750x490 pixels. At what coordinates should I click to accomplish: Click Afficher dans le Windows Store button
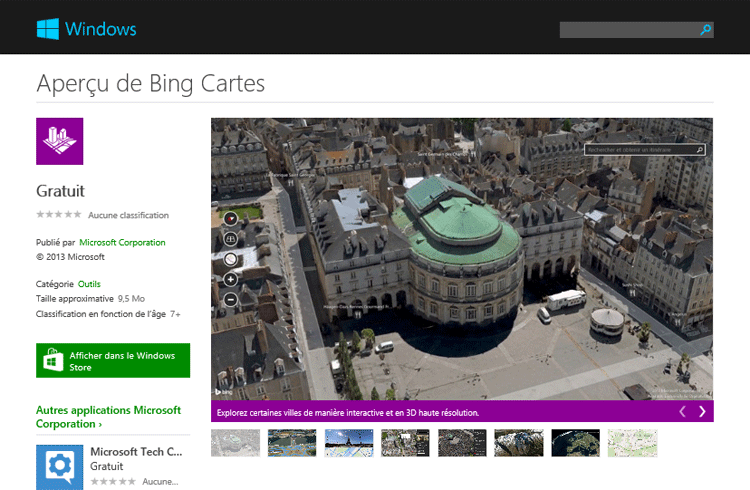tap(113, 361)
